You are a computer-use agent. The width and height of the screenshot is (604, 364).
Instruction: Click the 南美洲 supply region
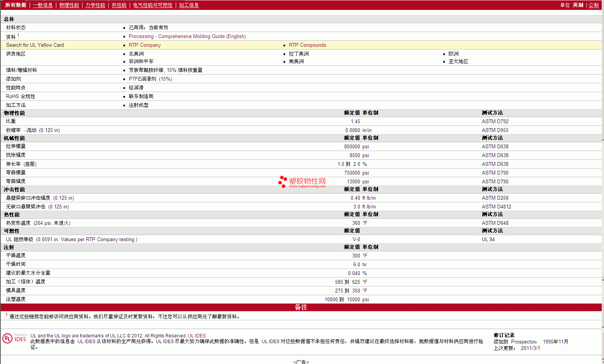pyautogui.click(x=296, y=62)
